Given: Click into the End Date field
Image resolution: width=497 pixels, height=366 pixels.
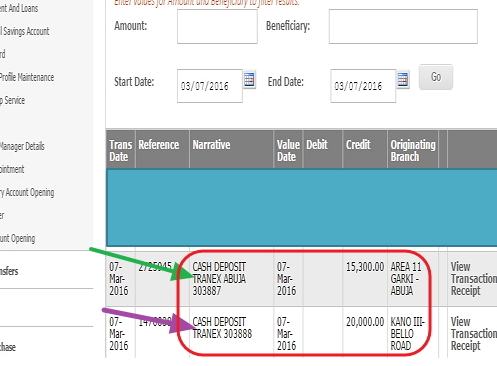Looking at the screenshot, I should point(363,86).
